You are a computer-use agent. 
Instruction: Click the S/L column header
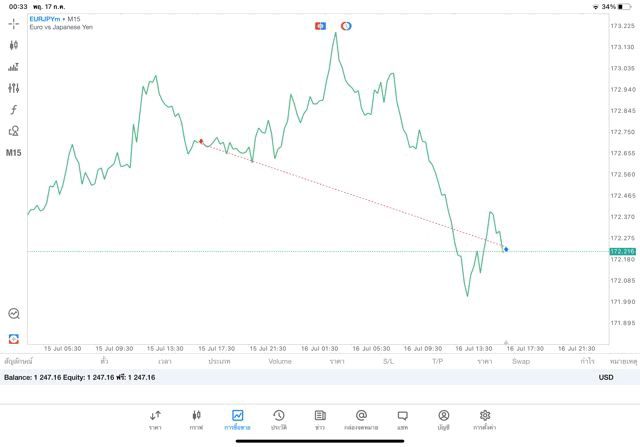(389, 360)
